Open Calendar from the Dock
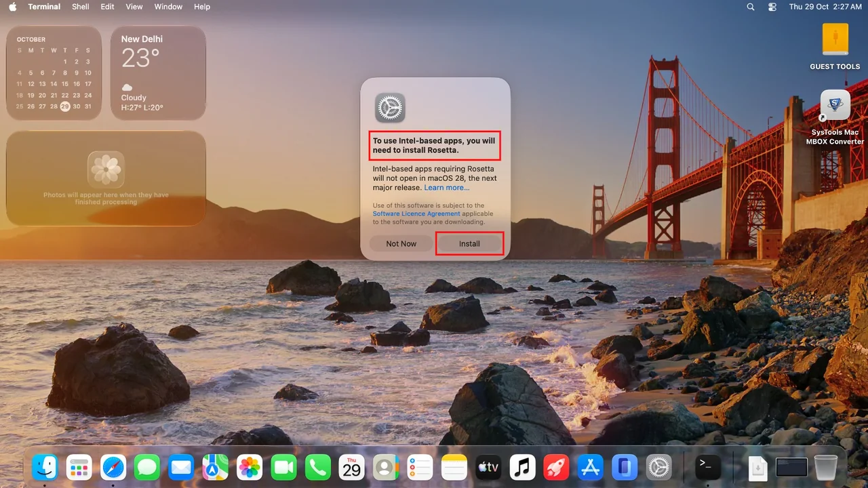 pos(352,467)
